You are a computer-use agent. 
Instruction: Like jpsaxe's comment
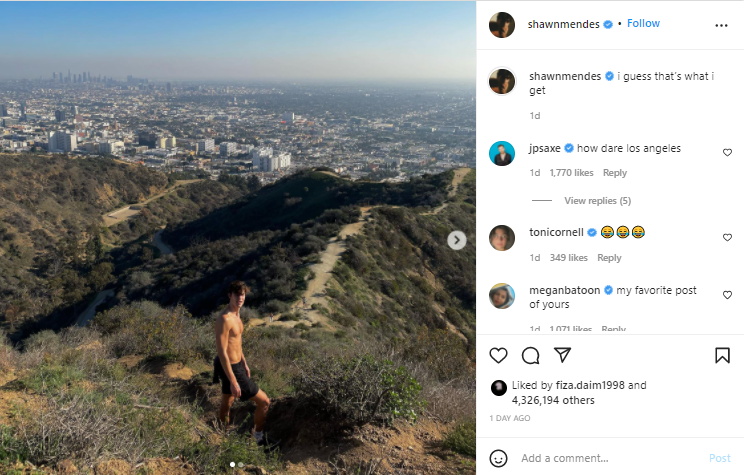727,153
